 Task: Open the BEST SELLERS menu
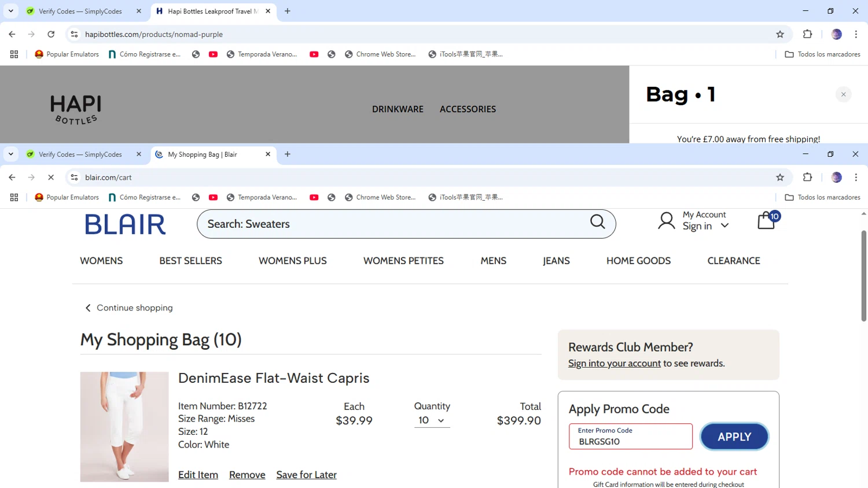point(190,261)
